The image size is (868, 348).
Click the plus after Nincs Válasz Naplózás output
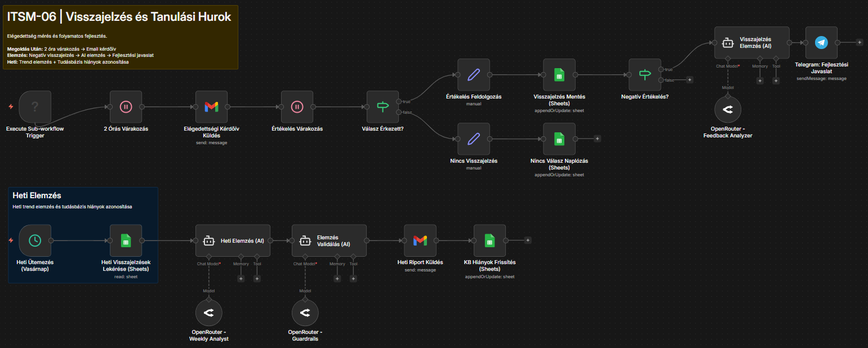pos(596,139)
